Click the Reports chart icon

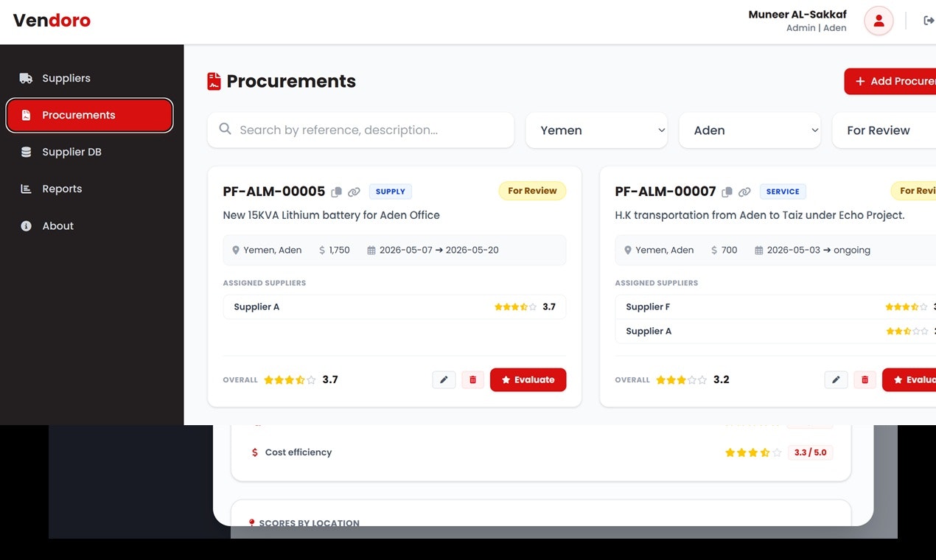[26, 189]
